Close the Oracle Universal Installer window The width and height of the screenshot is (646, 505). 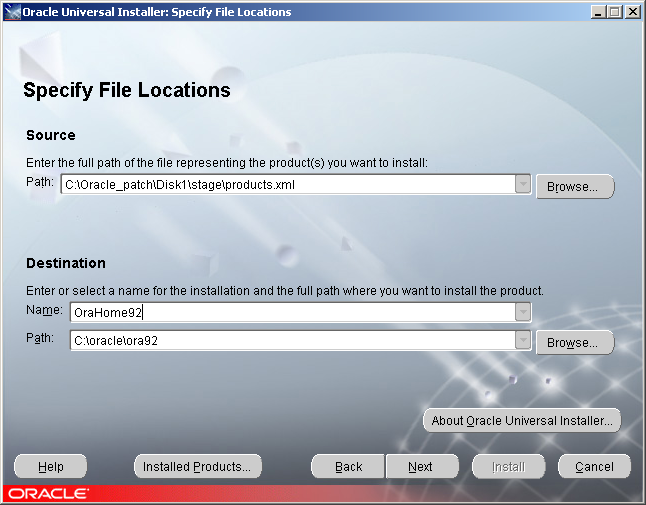633,12
